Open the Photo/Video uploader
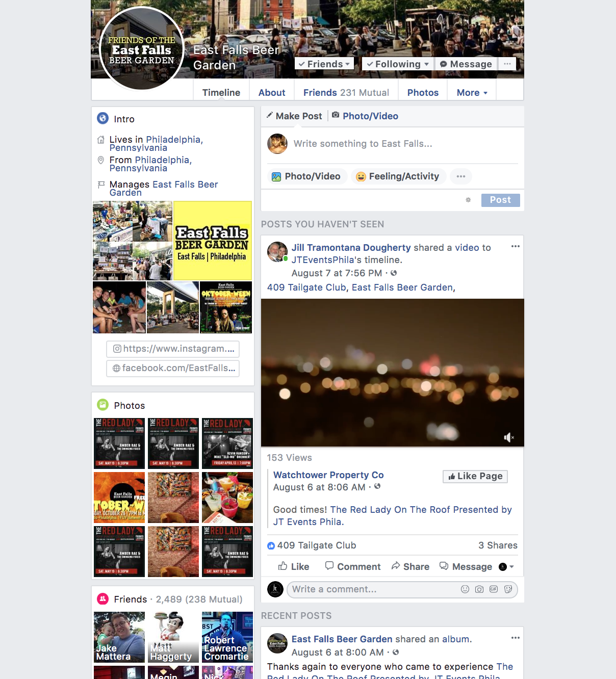Image resolution: width=616 pixels, height=679 pixels. click(306, 176)
